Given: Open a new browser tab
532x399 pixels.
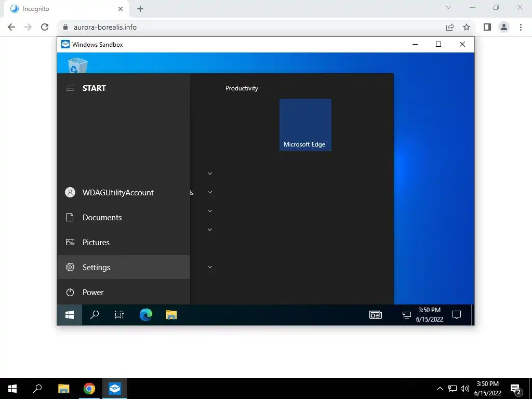Looking at the screenshot, I should click(x=140, y=9).
